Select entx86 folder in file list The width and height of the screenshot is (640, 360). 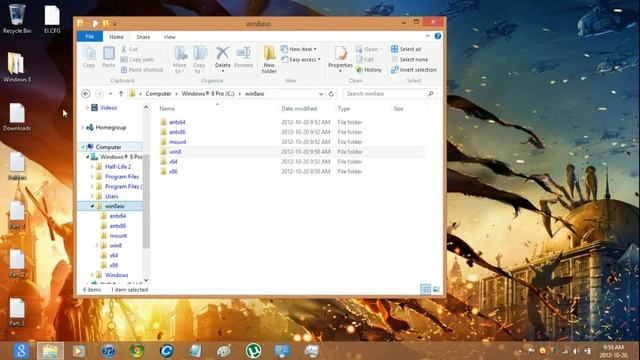click(x=177, y=132)
